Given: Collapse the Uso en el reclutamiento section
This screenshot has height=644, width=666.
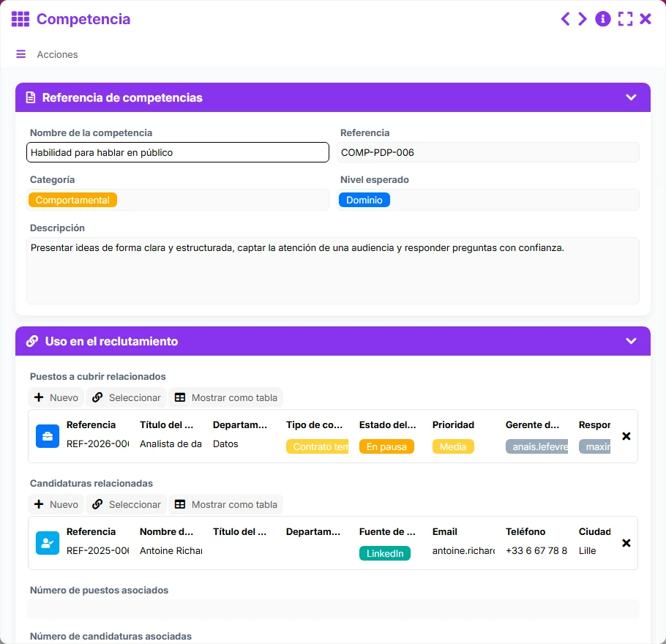Looking at the screenshot, I should pos(631,341).
